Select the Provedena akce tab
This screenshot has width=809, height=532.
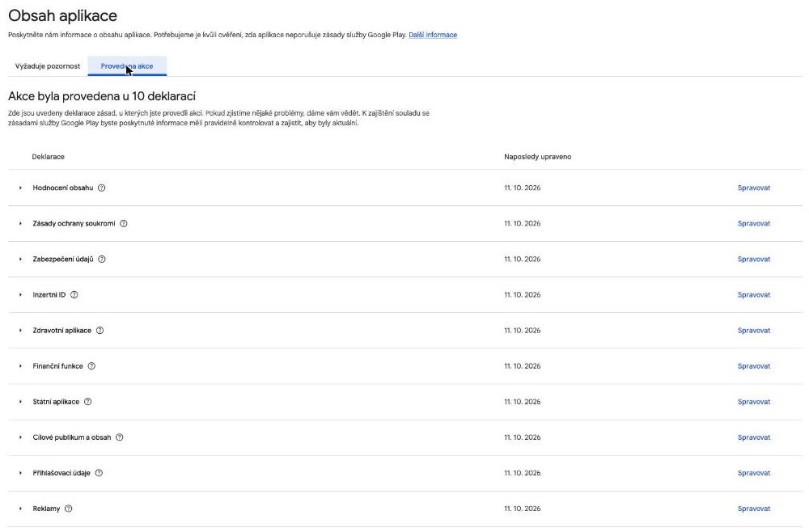[x=127, y=66]
